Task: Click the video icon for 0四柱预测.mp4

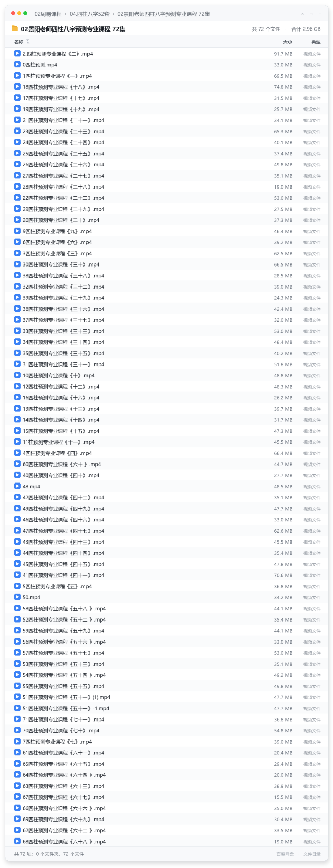Action: pos(17,64)
